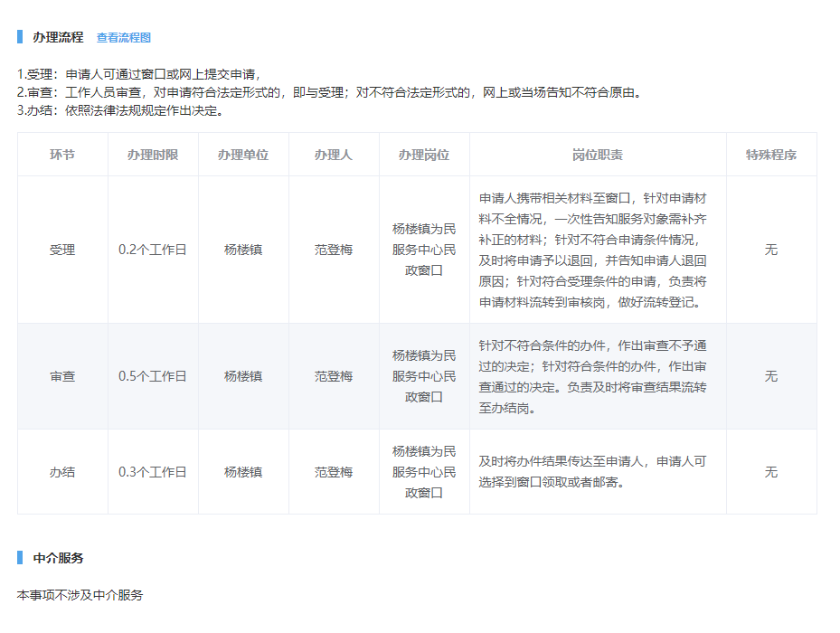Image resolution: width=840 pixels, height=633 pixels.
Task: Click 杨楼镇 in the 受理 row
Action: (243, 250)
